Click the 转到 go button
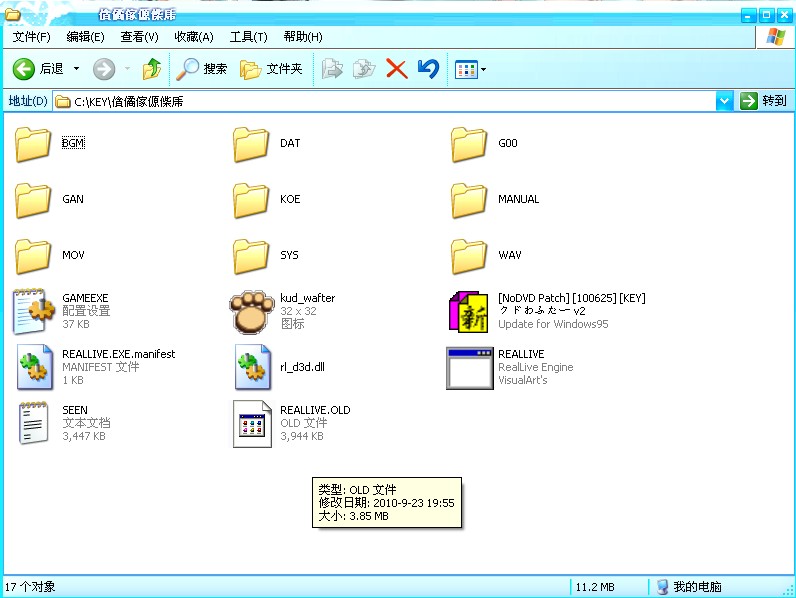 tap(764, 101)
